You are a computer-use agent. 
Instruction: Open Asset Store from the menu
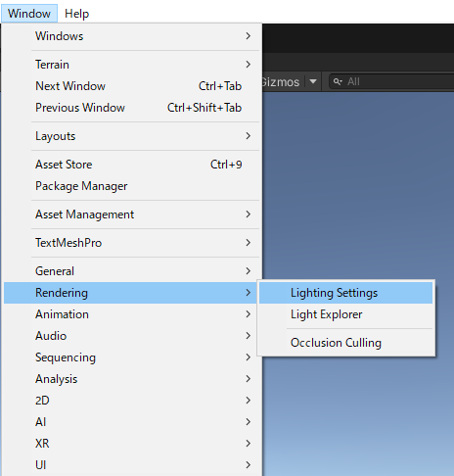coord(131,165)
